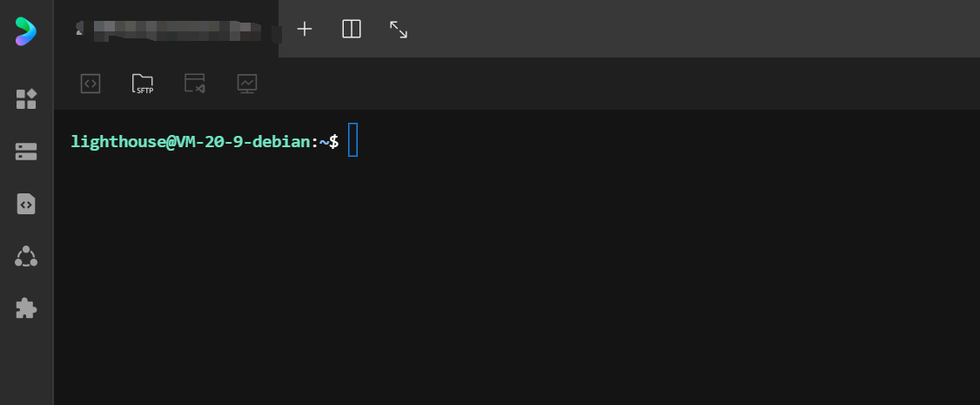Open the code snippet toolbar icon
Screen dimensions: 980x405
coord(91,83)
